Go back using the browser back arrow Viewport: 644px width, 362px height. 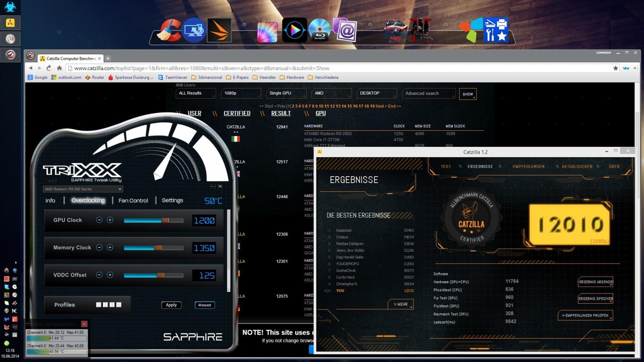tap(30, 68)
